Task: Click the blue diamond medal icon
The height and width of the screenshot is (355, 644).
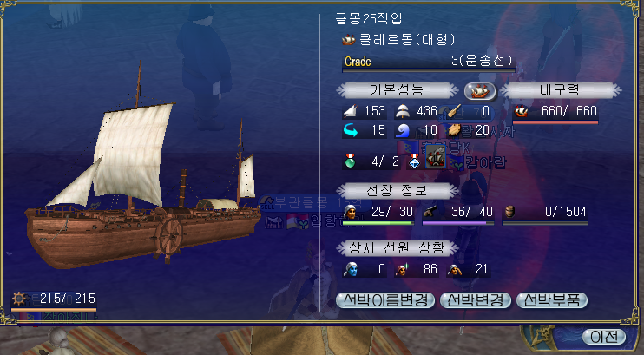Action: click(414, 161)
